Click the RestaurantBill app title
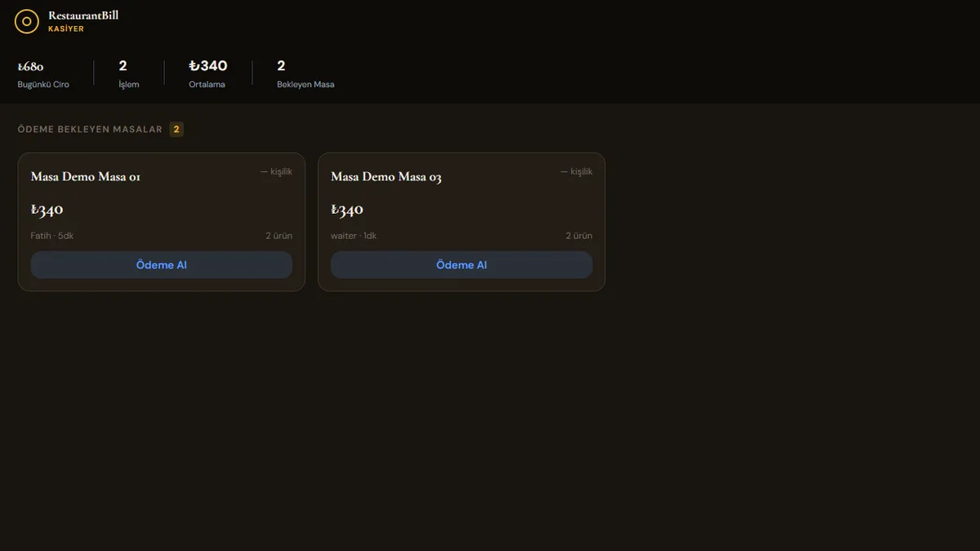The image size is (980, 551). [x=83, y=16]
